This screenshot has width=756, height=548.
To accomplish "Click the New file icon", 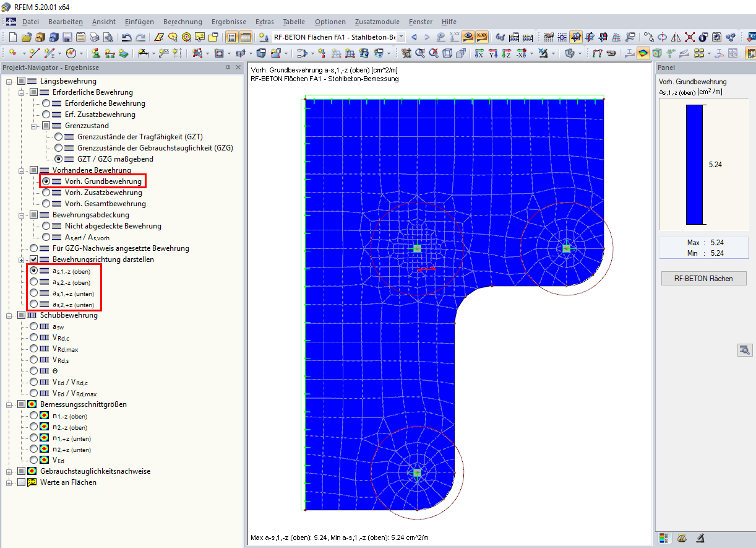I will (12, 37).
